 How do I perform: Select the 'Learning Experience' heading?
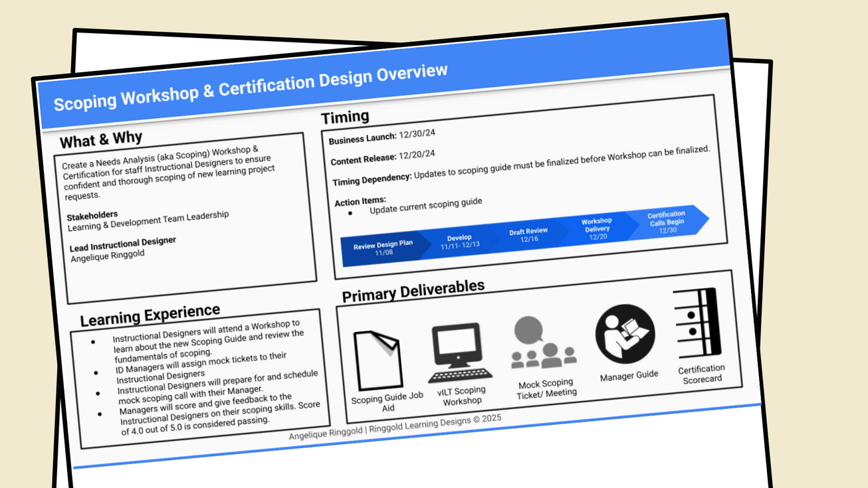tap(150, 314)
